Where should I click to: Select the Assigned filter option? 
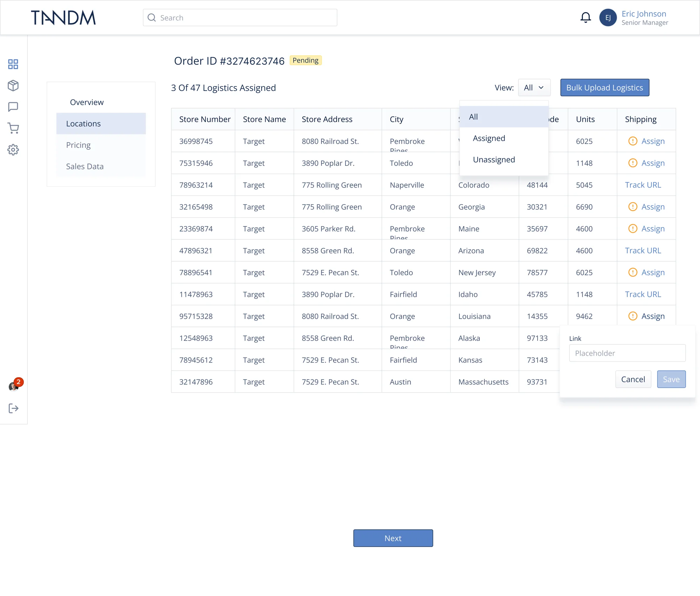[504, 138]
